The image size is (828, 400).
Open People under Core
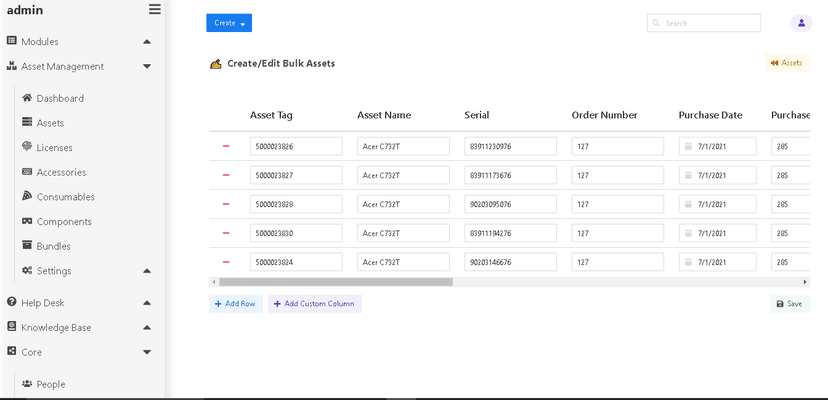tap(43, 384)
